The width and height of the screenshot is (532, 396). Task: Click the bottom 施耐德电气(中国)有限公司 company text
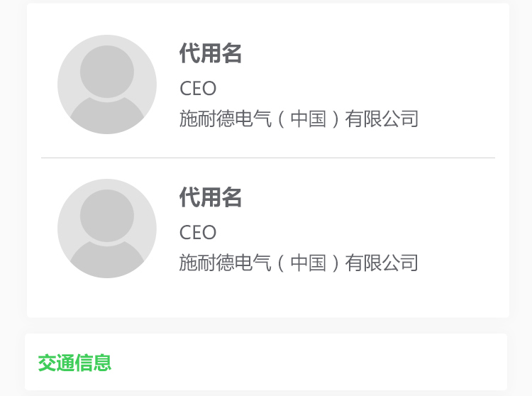click(x=299, y=263)
